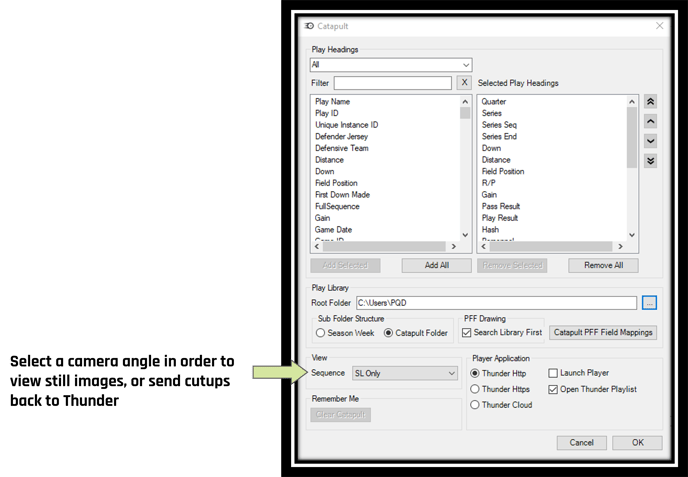This screenshot has width=688, height=477.
Task: Move selected heading to the top
Action: tap(650, 101)
